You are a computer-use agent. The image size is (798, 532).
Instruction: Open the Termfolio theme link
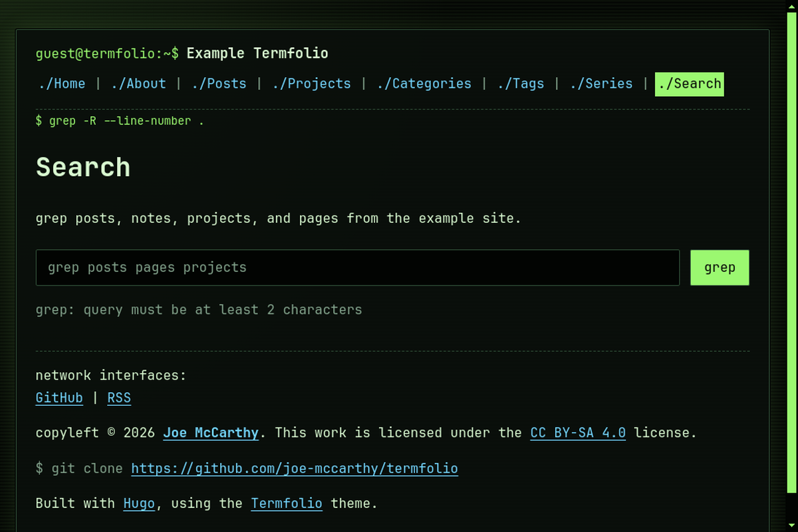[287, 503]
